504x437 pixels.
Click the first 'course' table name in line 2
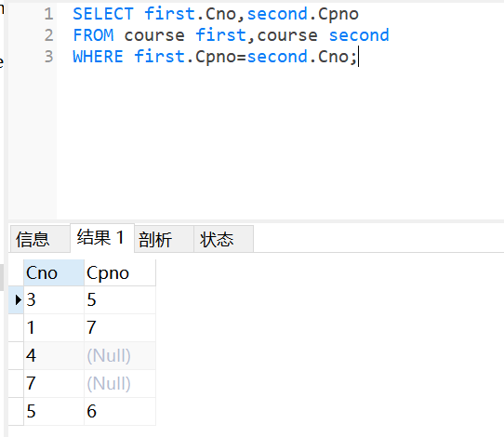154,35
